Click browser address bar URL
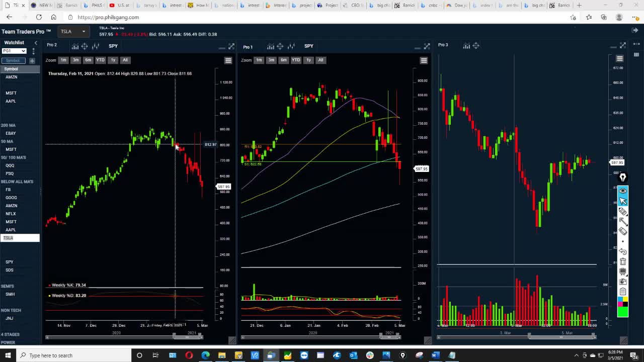Screen dimensions: 644x362 coord(108,17)
